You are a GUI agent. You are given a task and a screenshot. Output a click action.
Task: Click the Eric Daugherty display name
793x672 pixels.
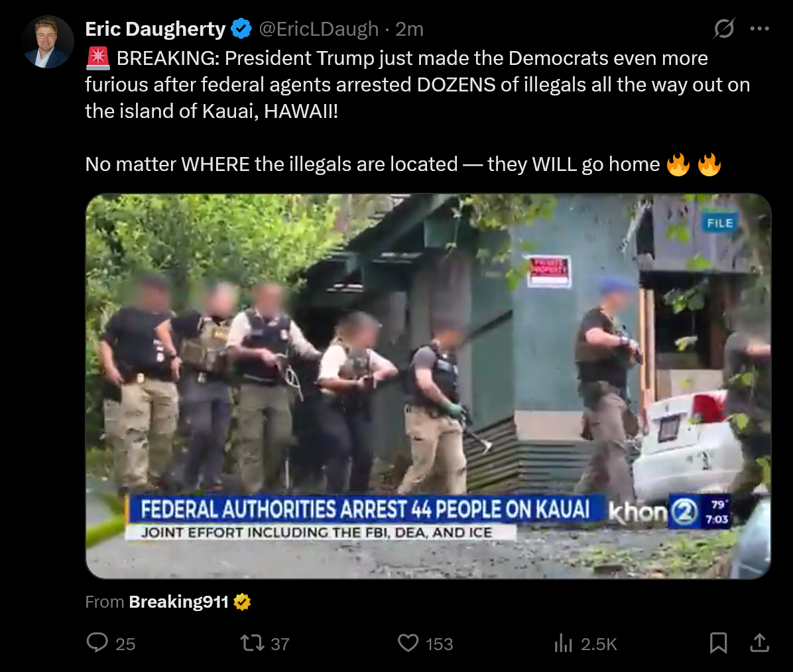[155, 28]
